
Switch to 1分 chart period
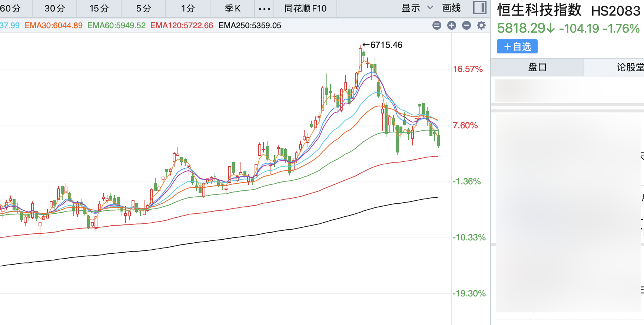188,9
